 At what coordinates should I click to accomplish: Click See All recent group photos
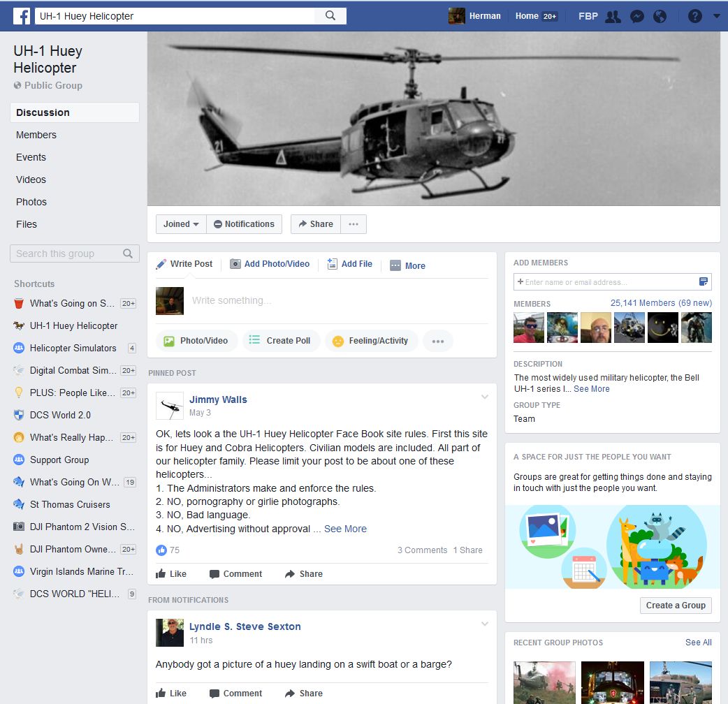coord(698,643)
